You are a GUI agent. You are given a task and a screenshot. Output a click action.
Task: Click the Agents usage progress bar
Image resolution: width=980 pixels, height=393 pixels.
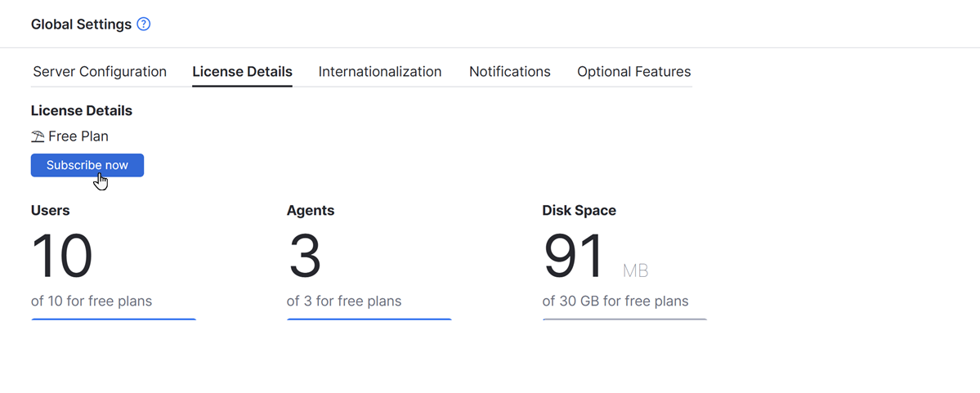coord(369,319)
